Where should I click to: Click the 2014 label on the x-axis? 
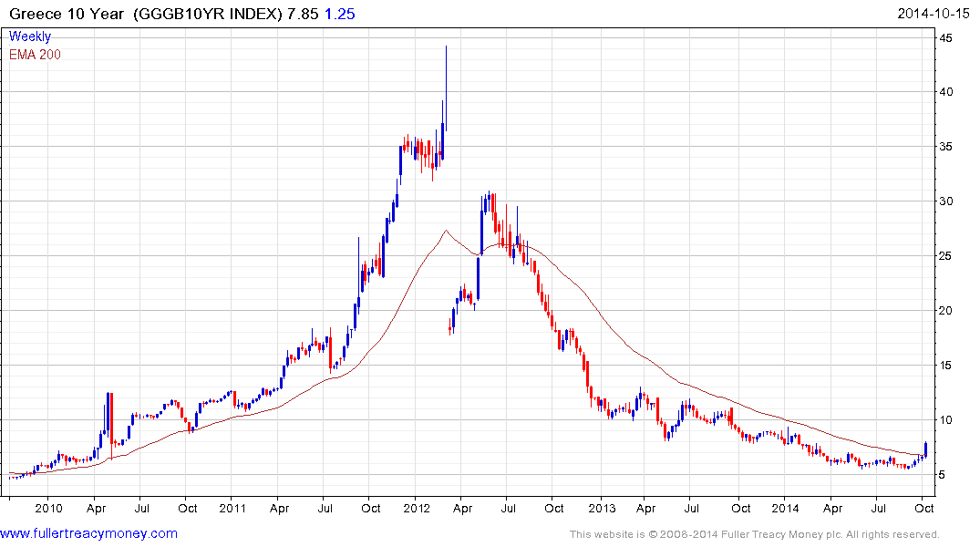[785, 508]
